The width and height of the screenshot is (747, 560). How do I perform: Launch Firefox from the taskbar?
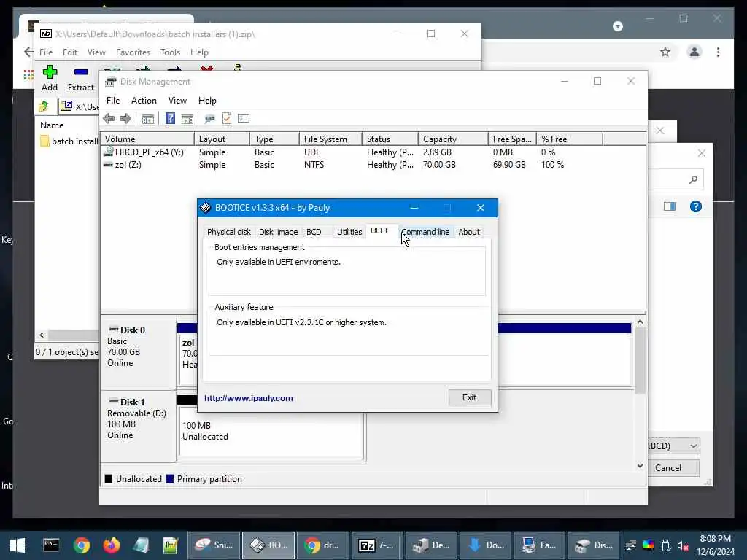coord(112,545)
